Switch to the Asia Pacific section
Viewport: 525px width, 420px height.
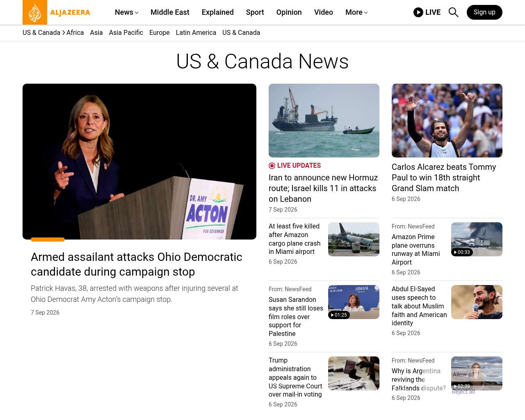(126, 33)
